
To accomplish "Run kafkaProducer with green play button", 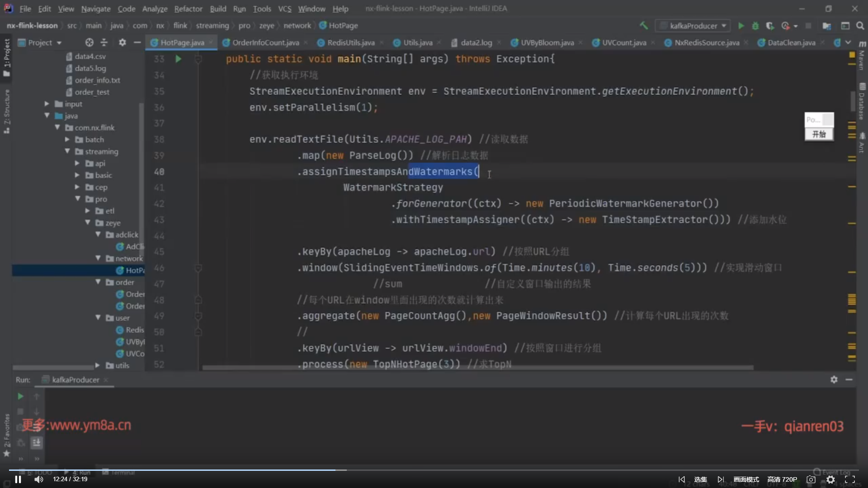I will 741,26.
